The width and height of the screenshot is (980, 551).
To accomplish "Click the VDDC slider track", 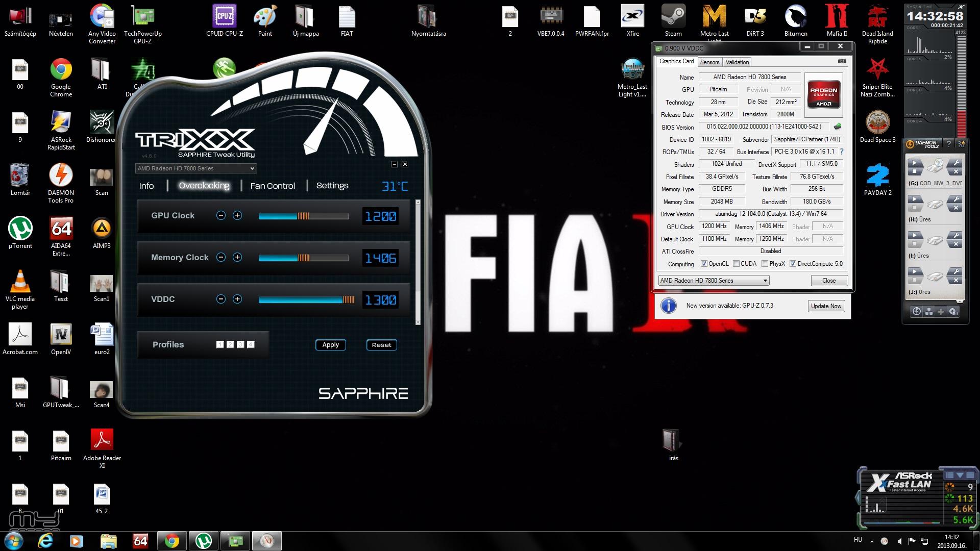I will (x=306, y=300).
